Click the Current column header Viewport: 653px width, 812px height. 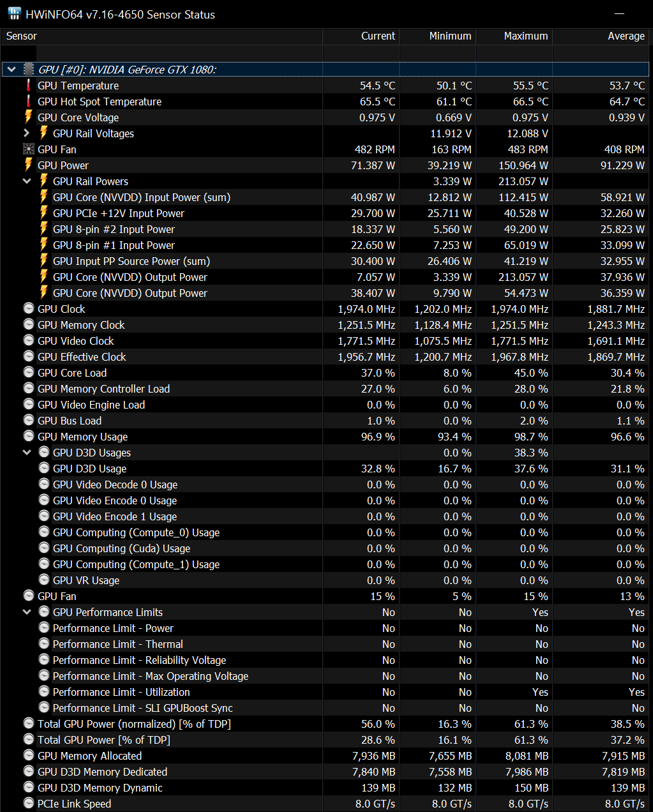361,36
